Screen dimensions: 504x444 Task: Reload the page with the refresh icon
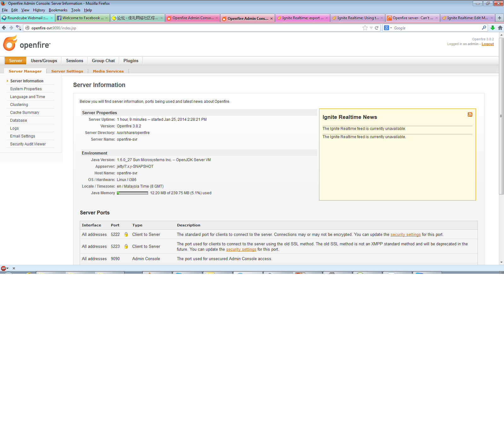pyautogui.click(x=376, y=28)
